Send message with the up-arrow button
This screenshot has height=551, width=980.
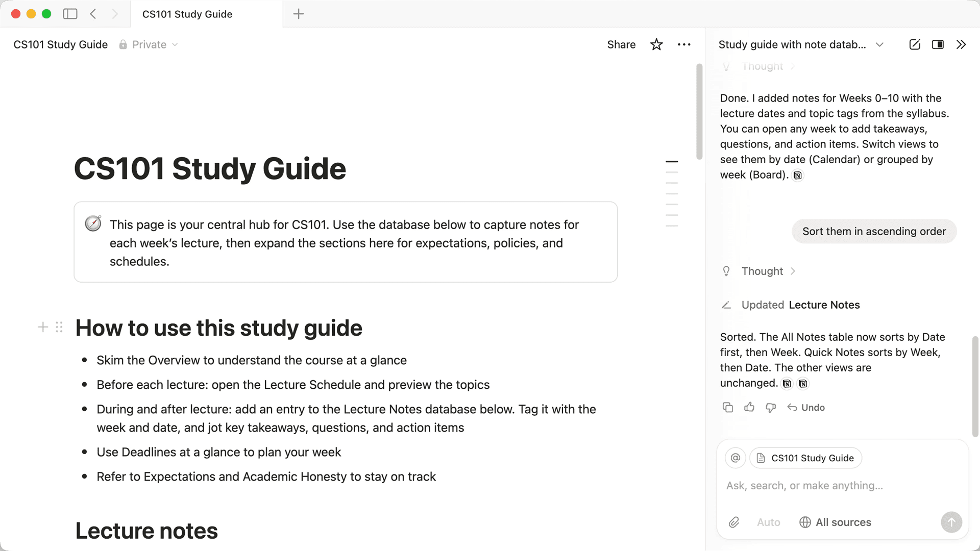951,522
